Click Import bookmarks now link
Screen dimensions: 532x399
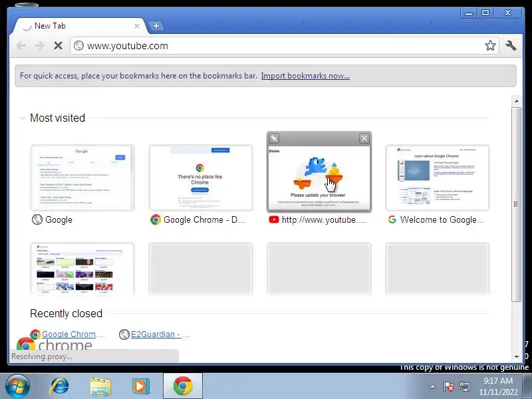point(305,76)
